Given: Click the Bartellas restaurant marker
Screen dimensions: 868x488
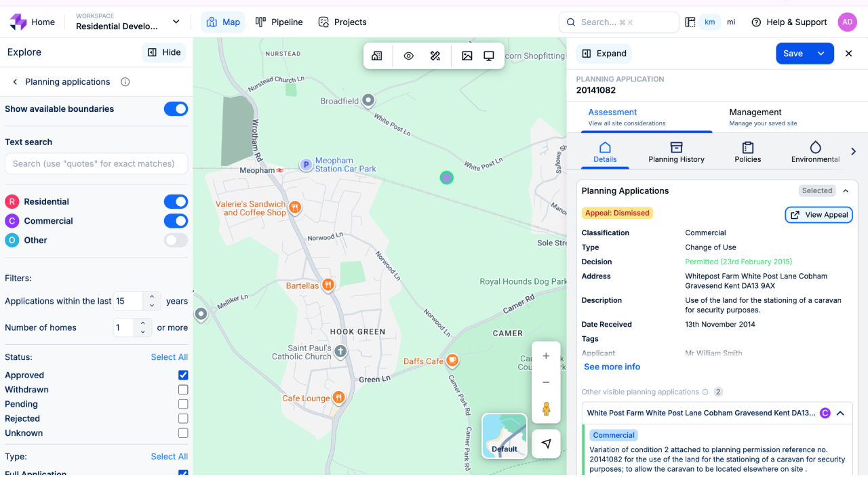Looking at the screenshot, I should (x=328, y=285).
